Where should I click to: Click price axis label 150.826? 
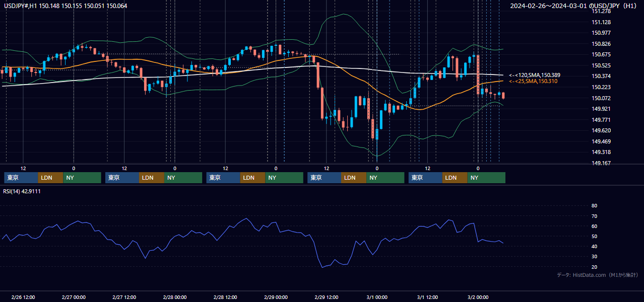(601, 44)
